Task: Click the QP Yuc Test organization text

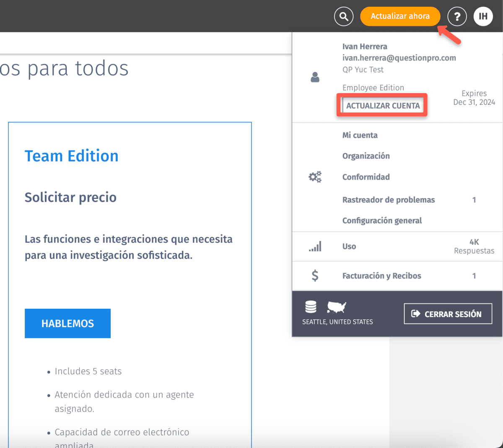Action: pyautogui.click(x=363, y=70)
